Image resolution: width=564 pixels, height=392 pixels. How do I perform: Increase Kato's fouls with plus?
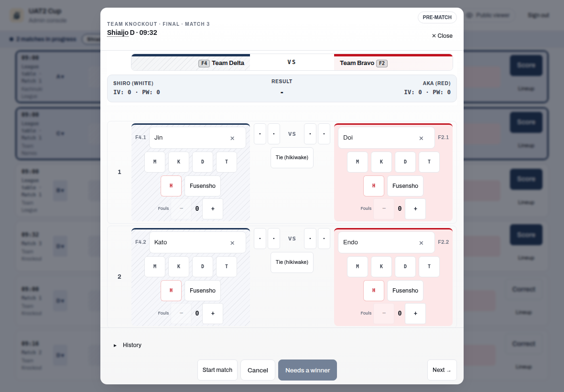point(213,313)
